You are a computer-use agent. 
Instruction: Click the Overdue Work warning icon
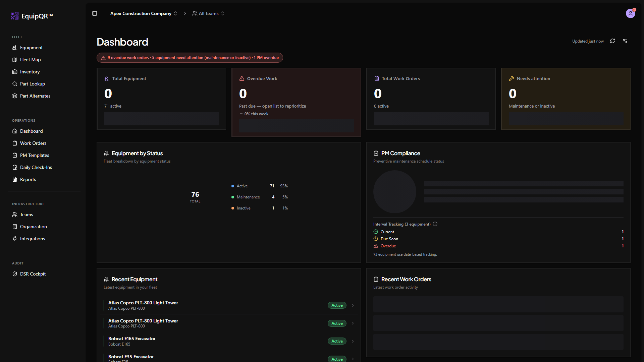point(242,78)
